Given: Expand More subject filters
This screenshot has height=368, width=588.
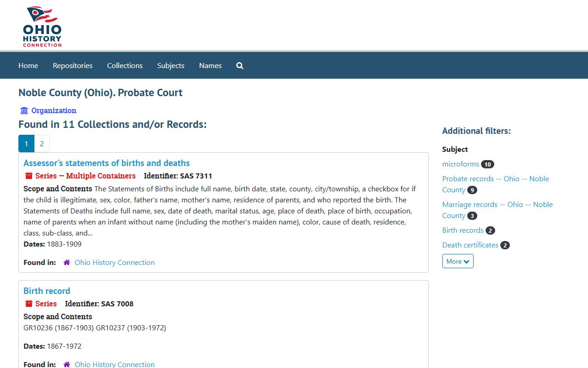Looking at the screenshot, I should (458, 261).
